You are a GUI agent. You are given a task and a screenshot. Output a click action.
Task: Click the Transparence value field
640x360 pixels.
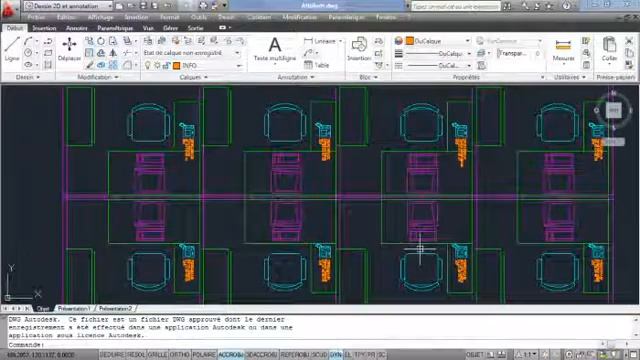(519, 53)
